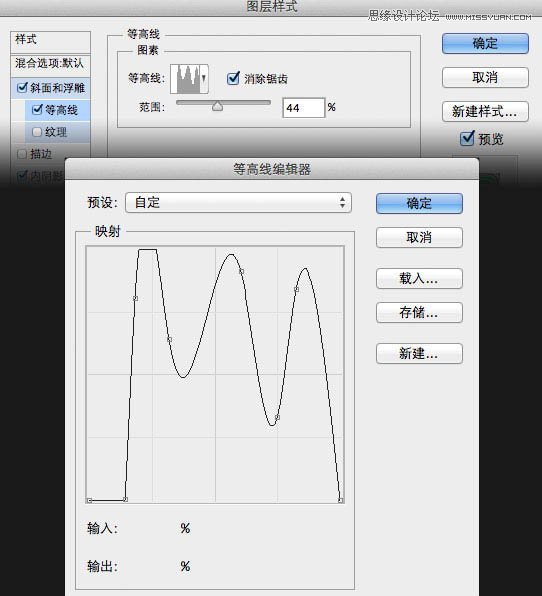The width and height of the screenshot is (542, 596).
Task: Toggle the 等高线 checkbox in style list
Action: click(37, 110)
